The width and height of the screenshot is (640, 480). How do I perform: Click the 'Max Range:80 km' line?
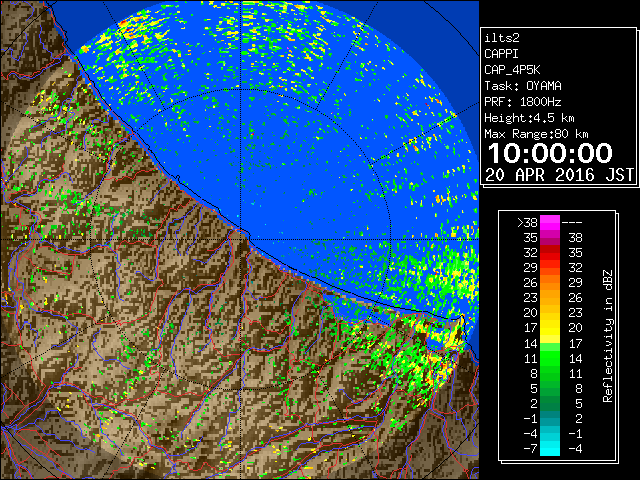point(536,134)
